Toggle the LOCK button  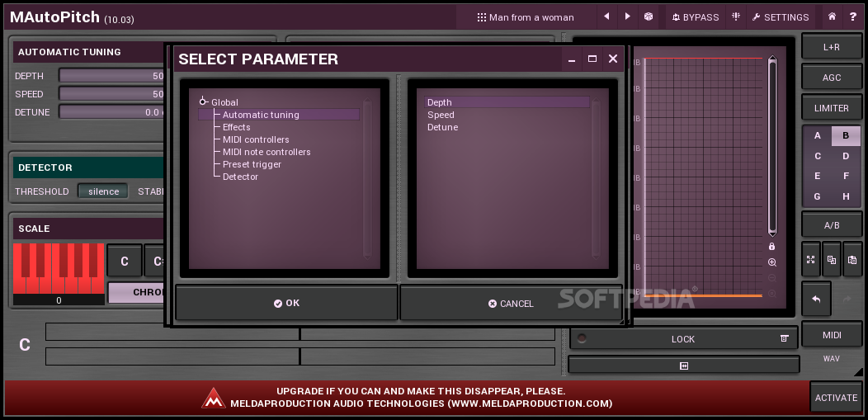pyautogui.click(x=683, y=338)
